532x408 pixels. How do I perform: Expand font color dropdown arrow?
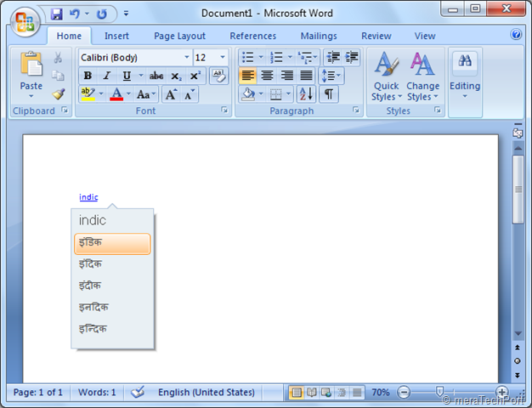pyautogui.click(x=128, y=94)
